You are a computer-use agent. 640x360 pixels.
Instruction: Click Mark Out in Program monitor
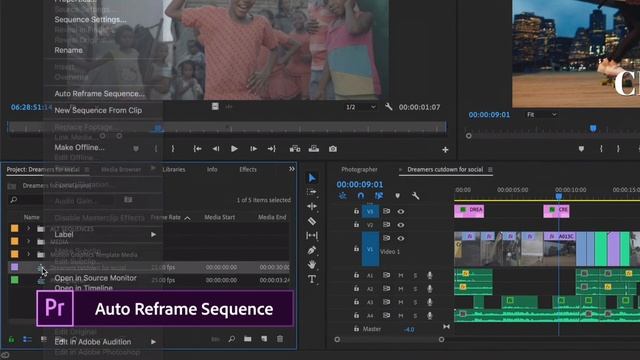point(618,149)
